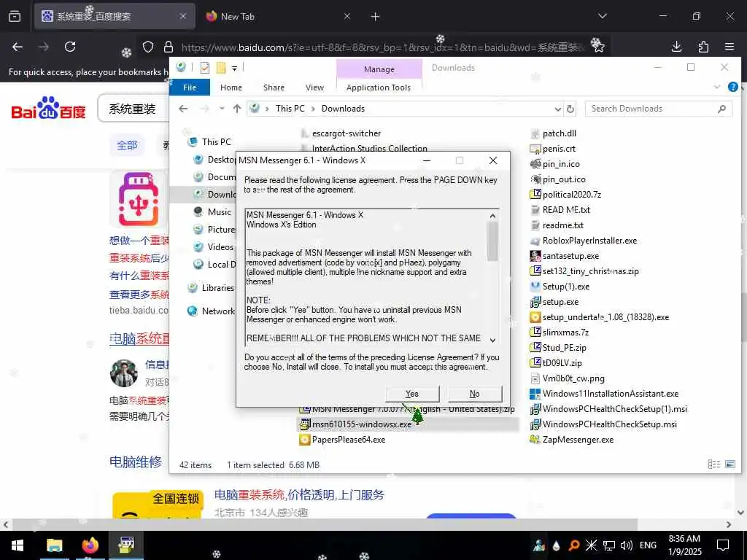Select RobloxPlayerInstaller.exe icon
This screenshot has height=560, width=747.
[x=535, y=241]
